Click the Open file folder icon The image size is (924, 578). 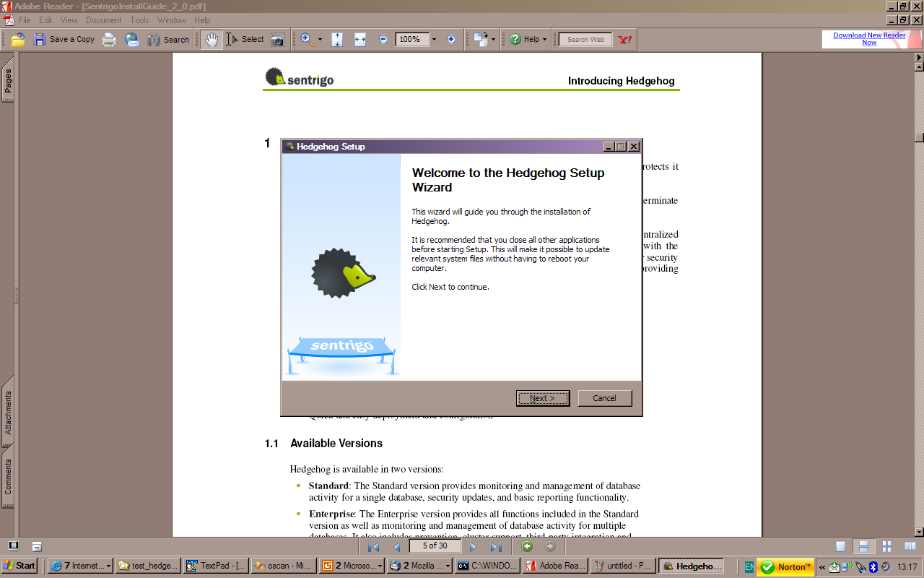18,40
